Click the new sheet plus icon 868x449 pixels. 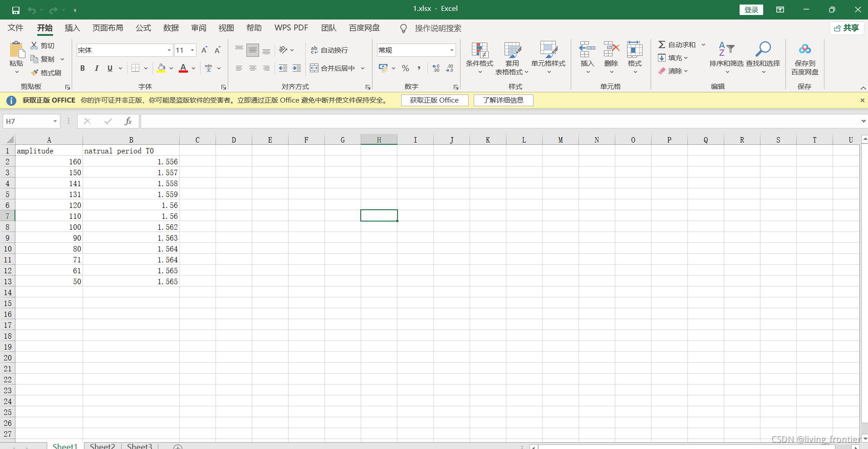178,447
